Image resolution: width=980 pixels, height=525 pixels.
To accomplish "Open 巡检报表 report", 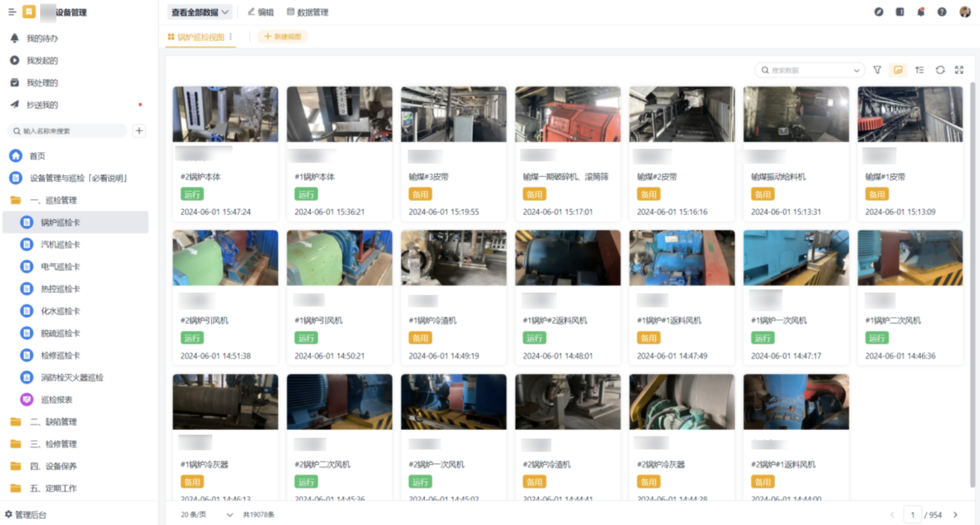I will [x=56, y=400].
